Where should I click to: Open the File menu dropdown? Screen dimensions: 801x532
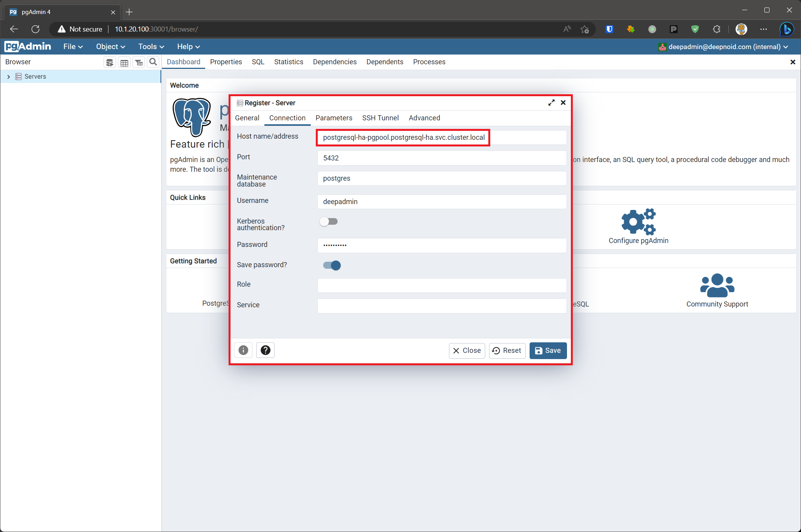(73, 47)
